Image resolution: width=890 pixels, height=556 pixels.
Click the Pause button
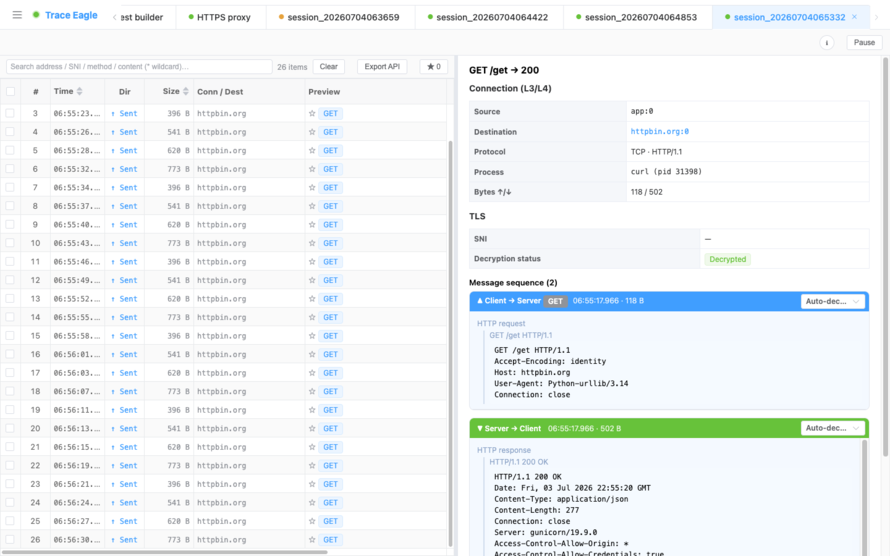coord(864,43)
